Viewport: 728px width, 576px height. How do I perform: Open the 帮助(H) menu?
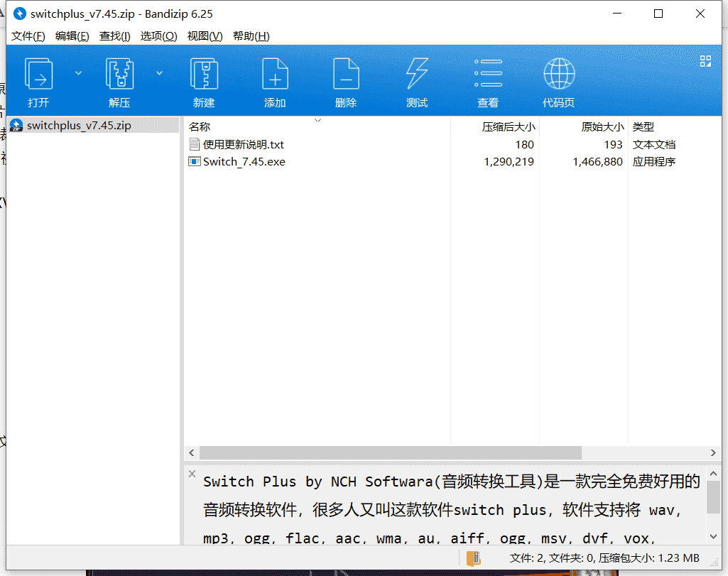click(251, 36)
